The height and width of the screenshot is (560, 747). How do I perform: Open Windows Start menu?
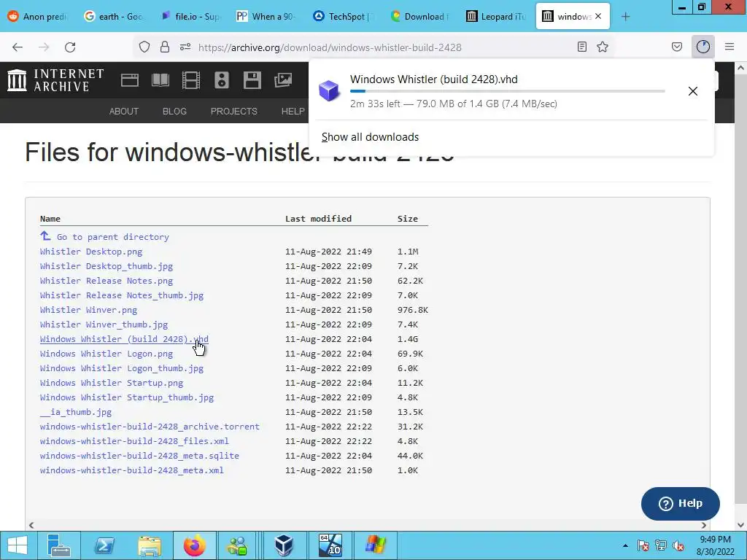tap(18, 545)
